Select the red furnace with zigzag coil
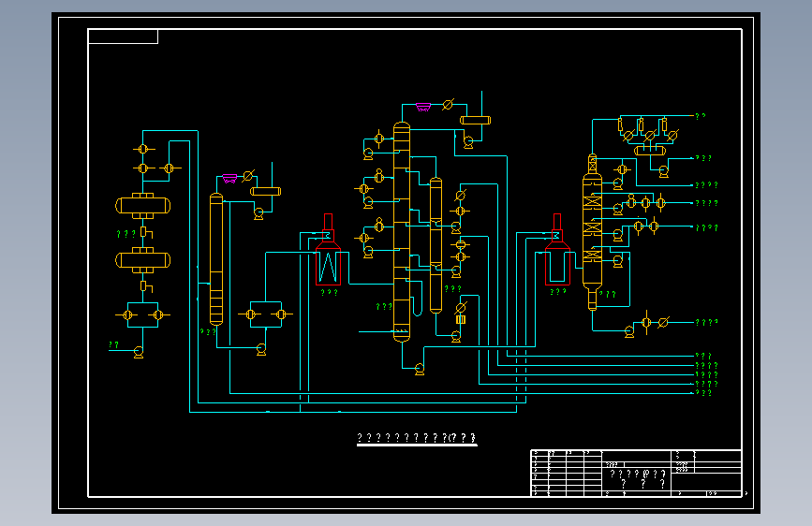812x526 pixels. point(329,250)
